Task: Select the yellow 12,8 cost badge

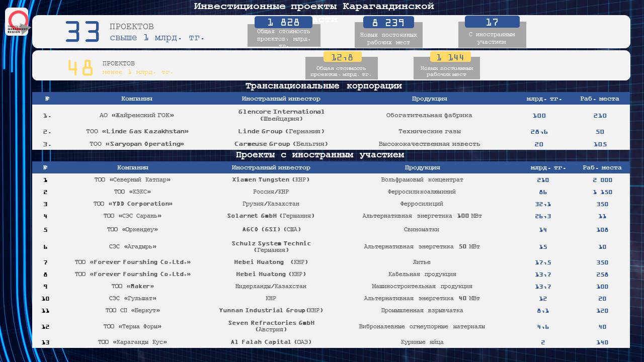Action: [342, 57]
